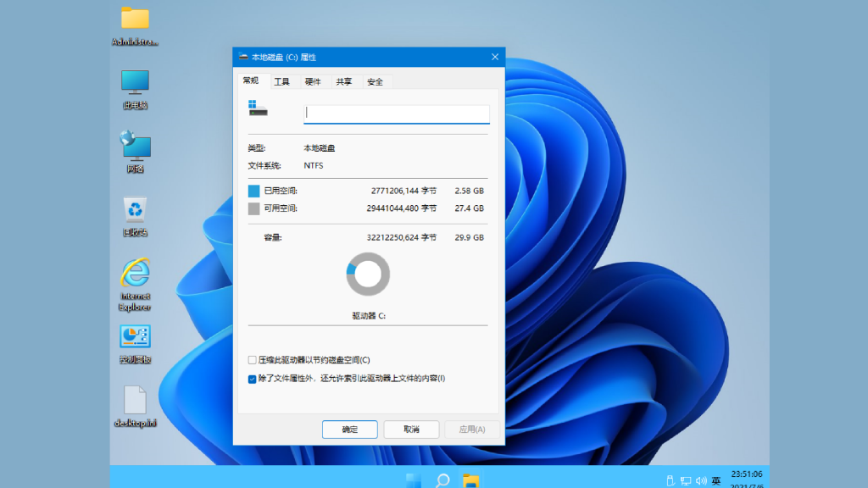Click the volume speaker tray icon
The image size is (868, 488).
click(x=701, y=481)
